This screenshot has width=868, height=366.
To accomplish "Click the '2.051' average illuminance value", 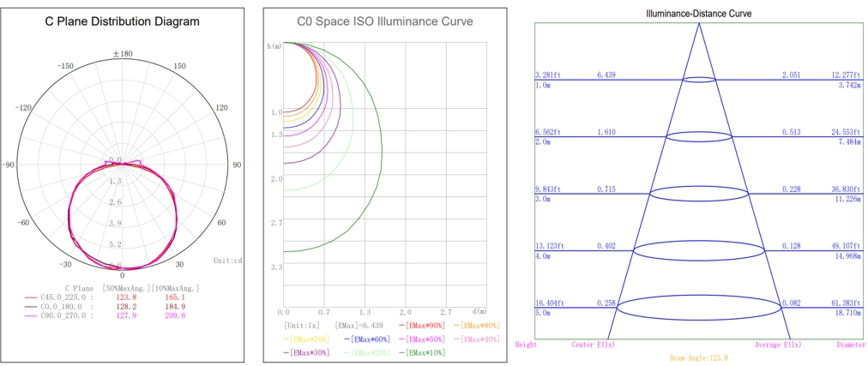I will pos(791,75).
